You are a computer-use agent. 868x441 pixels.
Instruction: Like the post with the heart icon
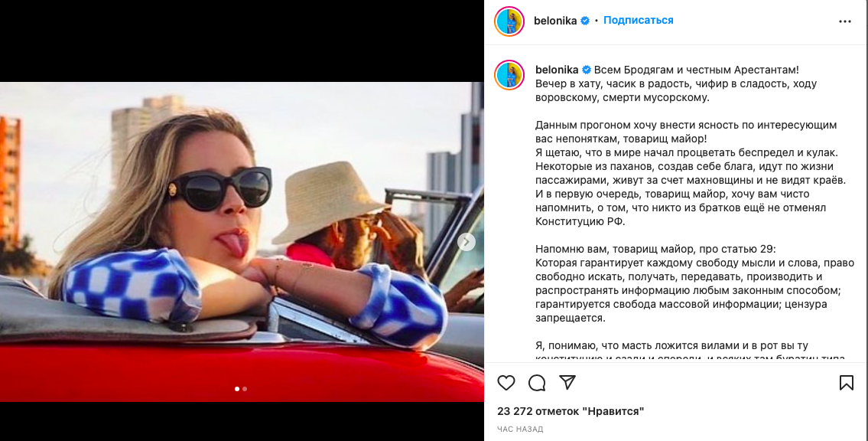(x=506, y=383)
